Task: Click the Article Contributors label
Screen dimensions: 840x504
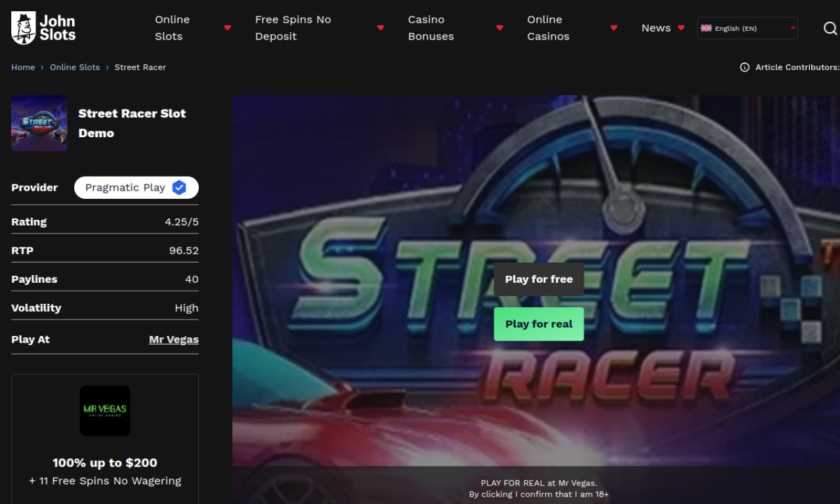Action: [797, 67]
